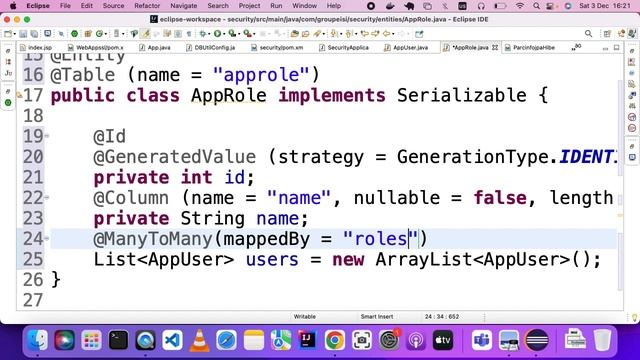Open the Navigate menu
The width and height of the screenshot is (640, 360).
[184, 6]
